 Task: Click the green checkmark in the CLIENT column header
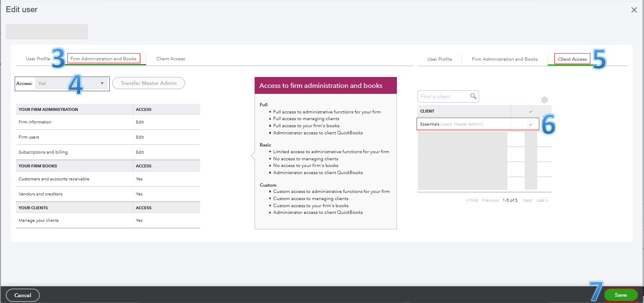click(x=531, y=110)
